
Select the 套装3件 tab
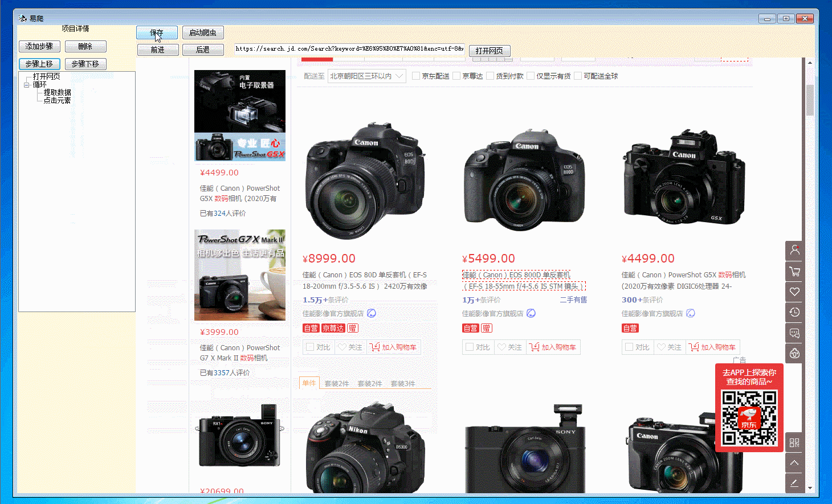point(403,383)
